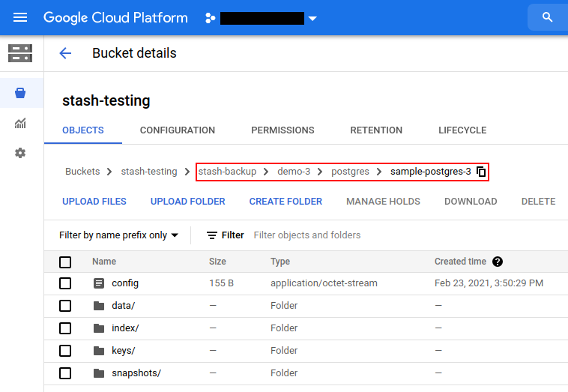Open the settings gear in sidebar
568x392 pixels.
(20, 153)
